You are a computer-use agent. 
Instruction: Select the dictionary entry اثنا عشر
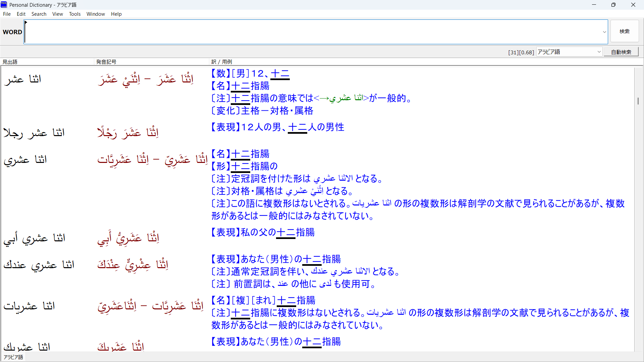tap(22, 79)
